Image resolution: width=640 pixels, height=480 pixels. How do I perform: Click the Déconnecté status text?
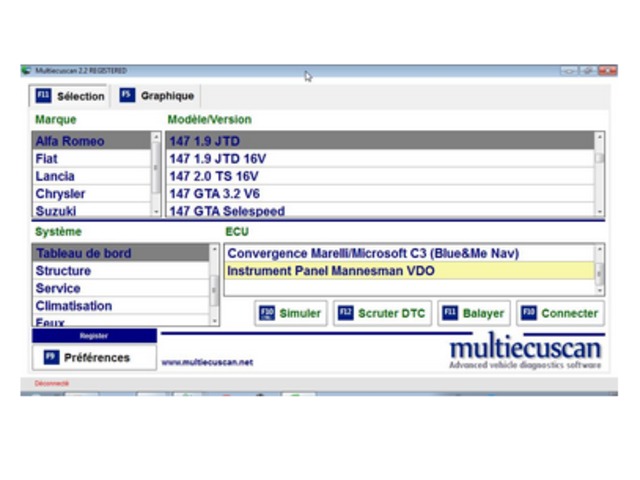tap(52, 383)
